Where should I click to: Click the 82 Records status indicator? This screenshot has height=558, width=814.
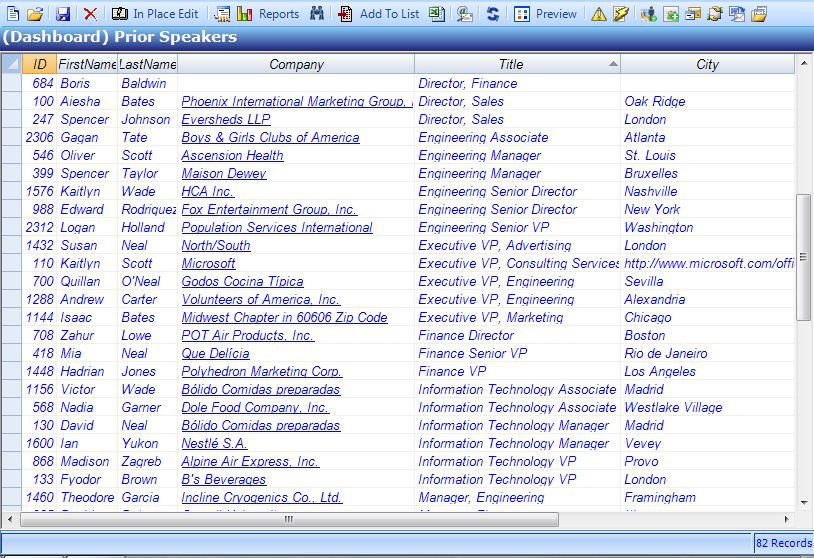[x=783, y=543]
